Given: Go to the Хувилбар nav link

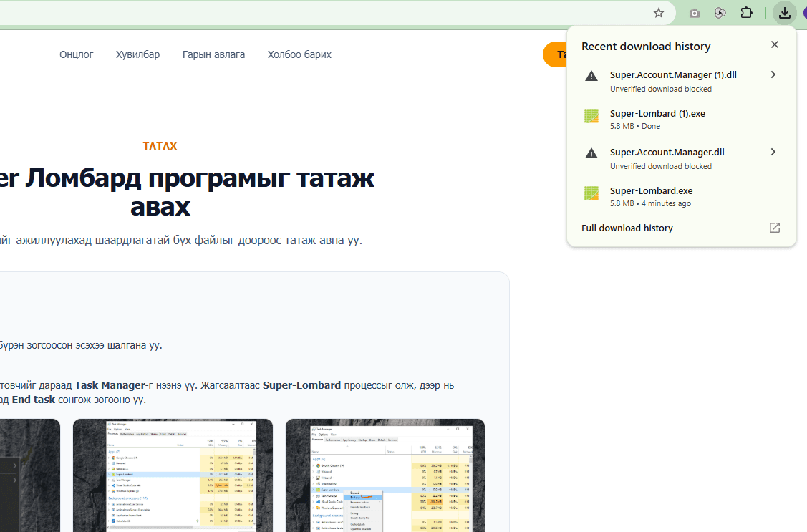Looking at the screenshot, I should (137, 54).
